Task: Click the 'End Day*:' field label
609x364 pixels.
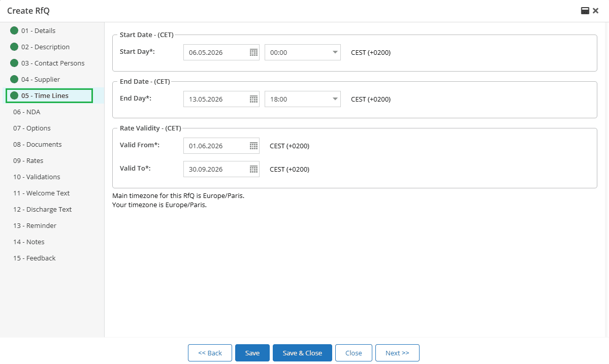Action: 136,98
